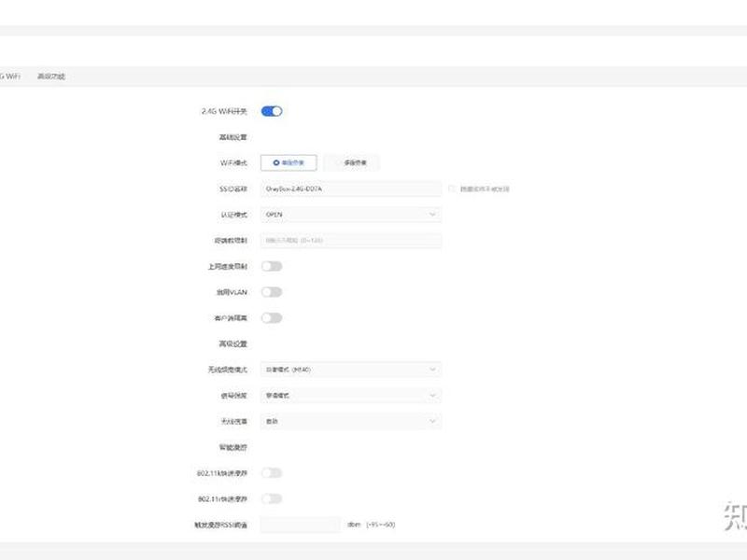This screenshot has height=560, width=747.
Task: Switch to the advanced functions tab
Action: click(x=51, y=77)
